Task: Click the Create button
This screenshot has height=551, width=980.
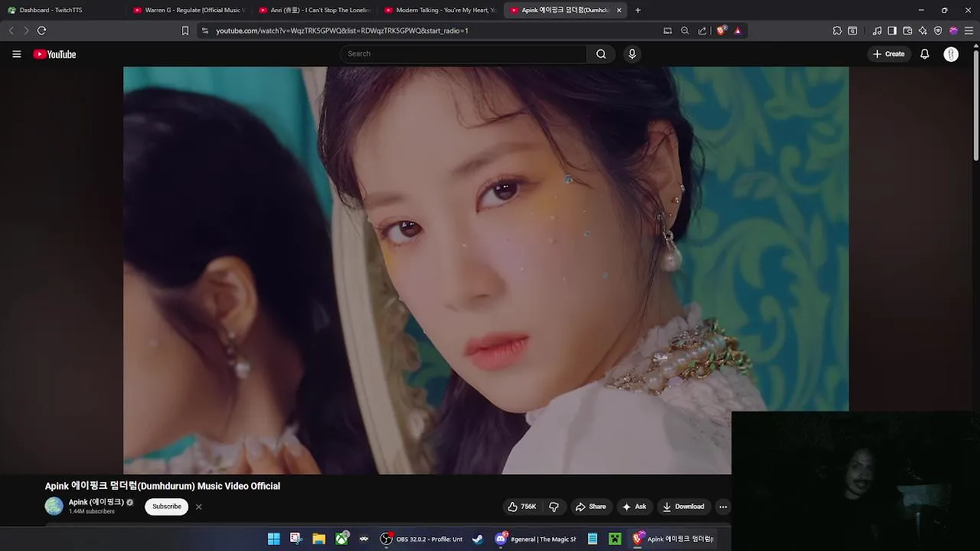Action: pyautogui.click(x=888, y=54)
